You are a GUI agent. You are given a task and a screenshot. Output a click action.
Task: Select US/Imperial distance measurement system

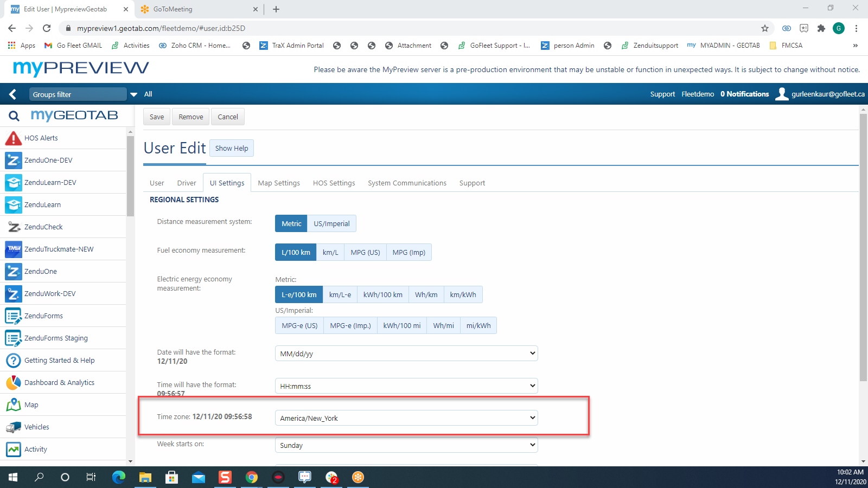coord(331,223)
